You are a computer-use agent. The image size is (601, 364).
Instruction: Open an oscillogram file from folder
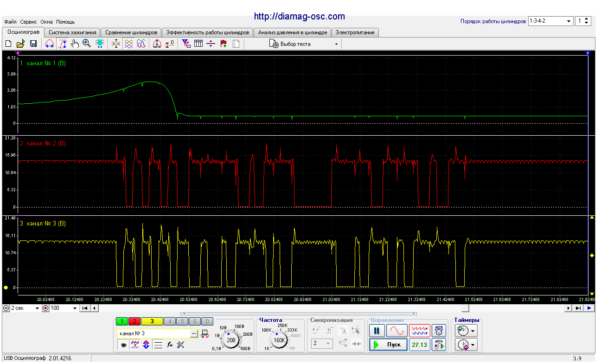click(x=20, y=44)
